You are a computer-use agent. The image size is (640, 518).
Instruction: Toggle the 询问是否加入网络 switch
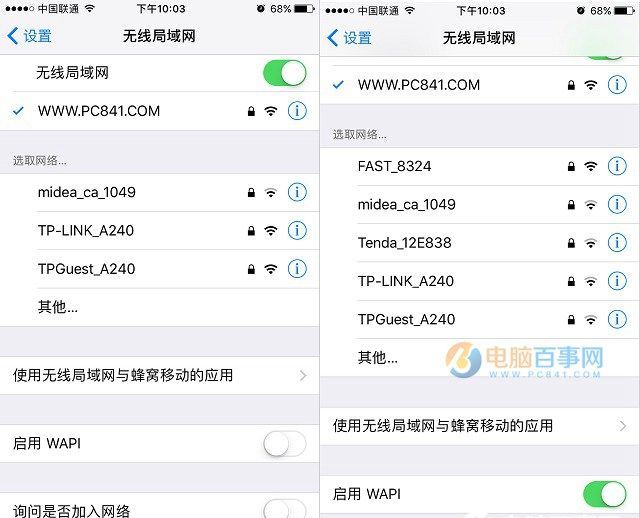tap(284, 509)
